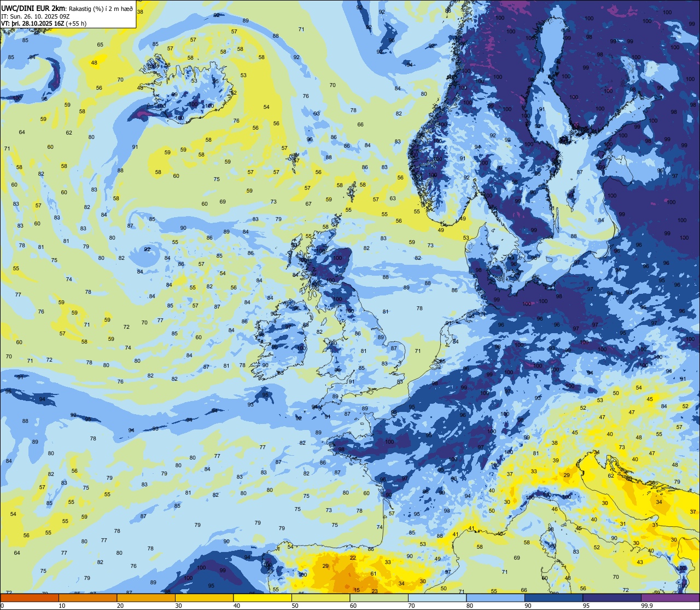Image resolution: width=700 pixels, height=610 pixels.
Task: Click the '60' tick label on the legend
Action: (353, 606)
